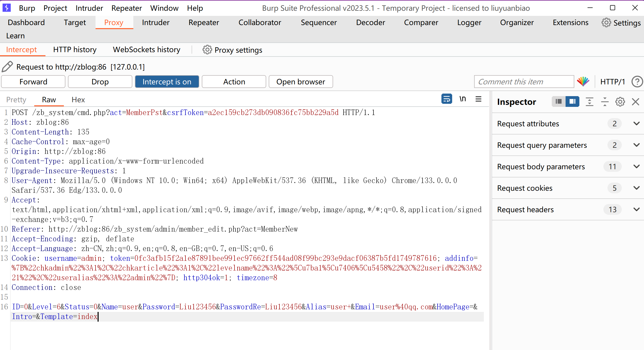Collapse all Inspector sections icon
The height and width of the screenshot is (350, 644).
(x=605, y=102)
